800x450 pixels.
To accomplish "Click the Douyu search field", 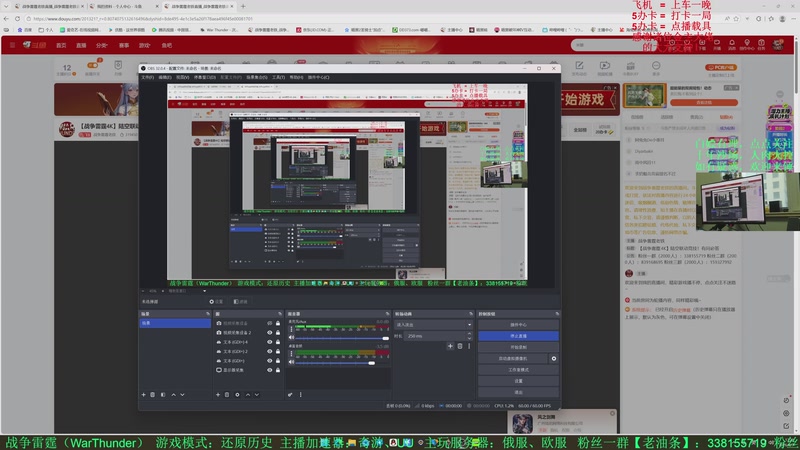I will pos(612,45).
